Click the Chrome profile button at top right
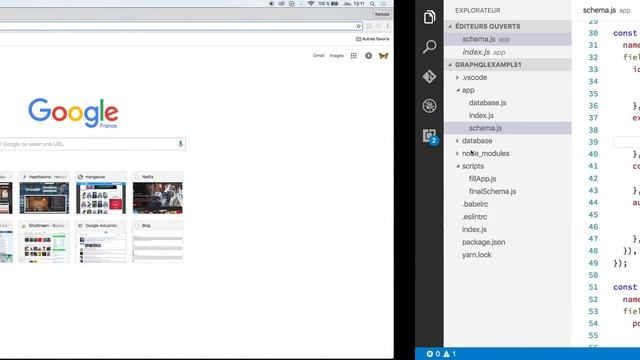 click(x=382, y=14)
